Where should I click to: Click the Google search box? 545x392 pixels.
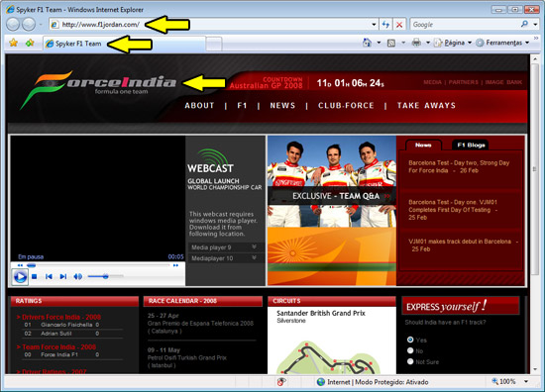465,25
